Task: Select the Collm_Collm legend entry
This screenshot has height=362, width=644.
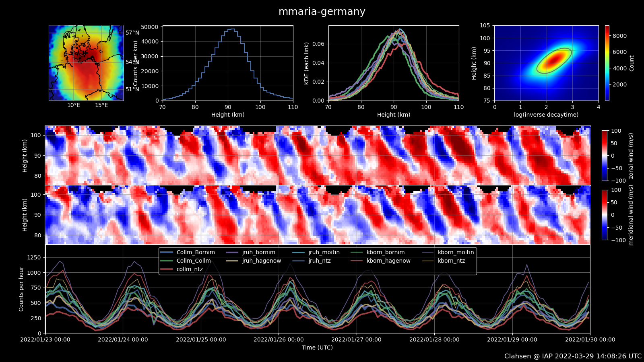Action: (186, 261)
